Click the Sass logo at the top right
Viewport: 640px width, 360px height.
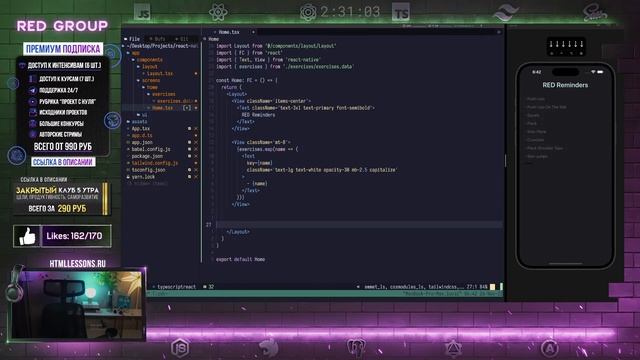[x=595, y=12]
